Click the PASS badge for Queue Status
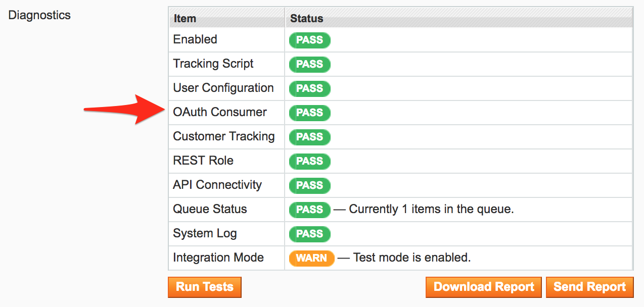Image resolution: width=644 pixels, height=307 pixels. pos(309,210)
